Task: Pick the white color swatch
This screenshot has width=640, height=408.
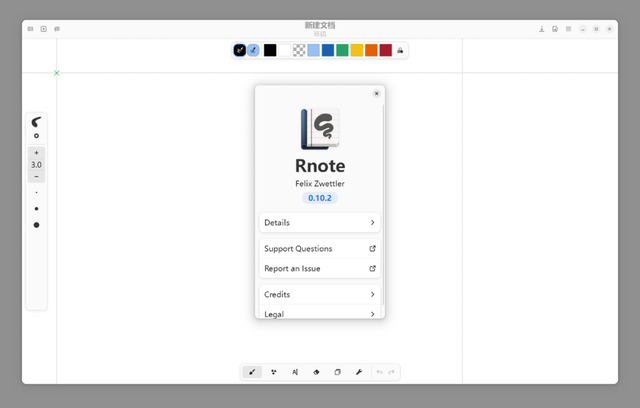Action: pos(284,50)
